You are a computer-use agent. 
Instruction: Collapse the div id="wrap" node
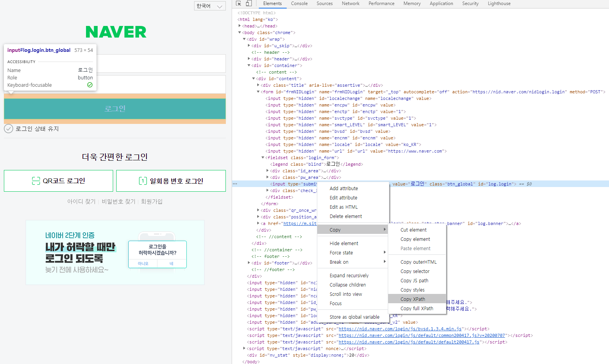(x=244, y=39)
